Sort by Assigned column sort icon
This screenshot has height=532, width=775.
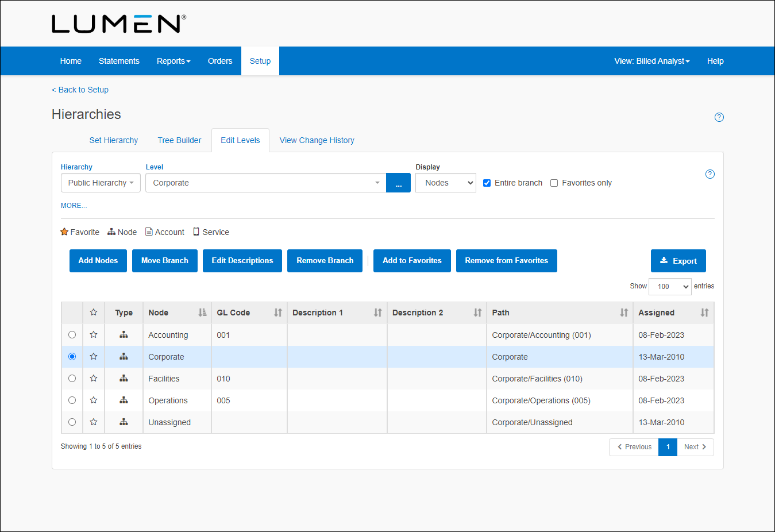(705, 313)
